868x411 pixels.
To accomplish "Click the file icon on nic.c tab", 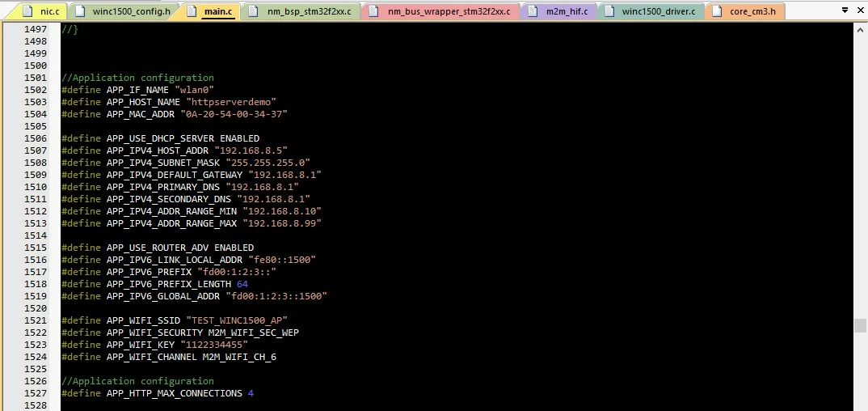I will point(29,11).
